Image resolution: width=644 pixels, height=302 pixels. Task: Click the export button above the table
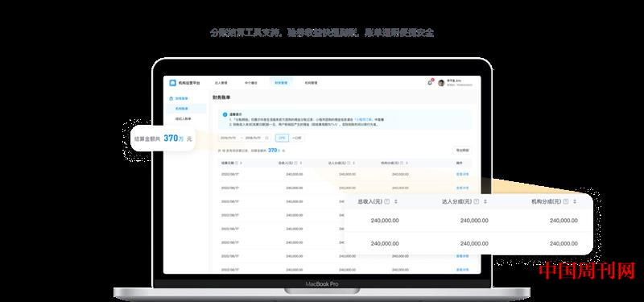point(462,151)
